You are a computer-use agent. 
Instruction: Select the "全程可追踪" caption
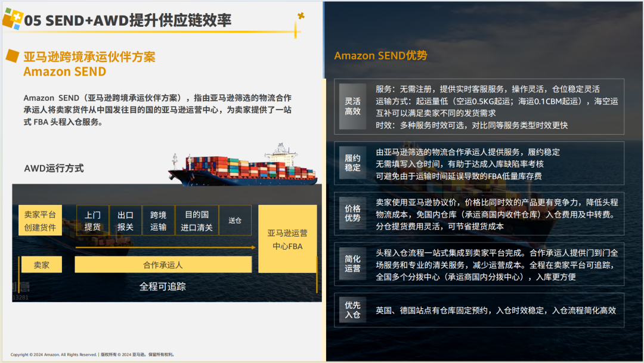pos(163,287)
